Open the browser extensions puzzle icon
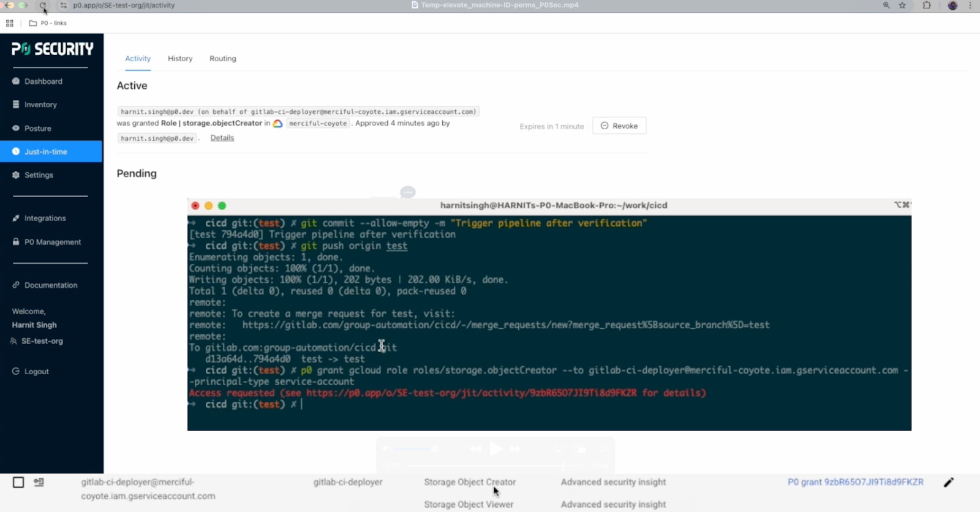The width and height of the screenshot is (980, 512). pos(927,5)
